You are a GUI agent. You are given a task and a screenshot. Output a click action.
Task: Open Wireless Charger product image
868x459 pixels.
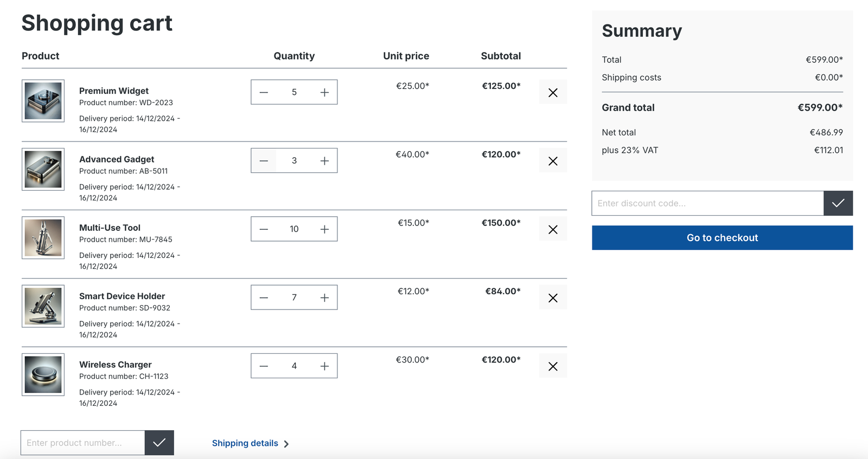(x=43, y=374)
